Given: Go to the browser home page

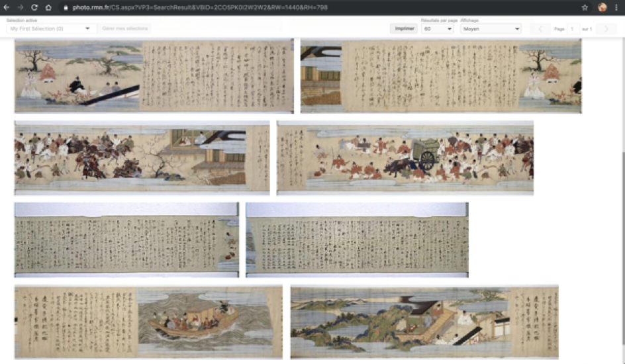Looking at the screenshot, I should point(48,7).
